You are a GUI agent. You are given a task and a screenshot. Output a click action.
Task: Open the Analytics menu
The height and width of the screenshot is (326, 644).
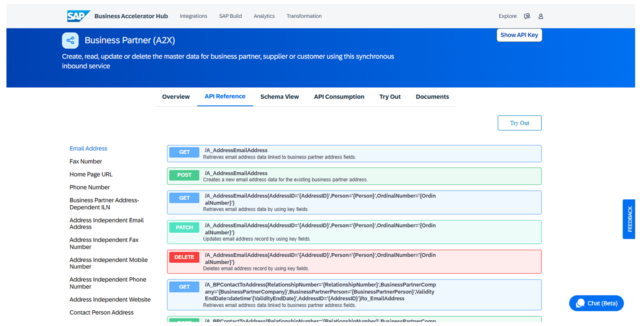[x=264, y=16]
